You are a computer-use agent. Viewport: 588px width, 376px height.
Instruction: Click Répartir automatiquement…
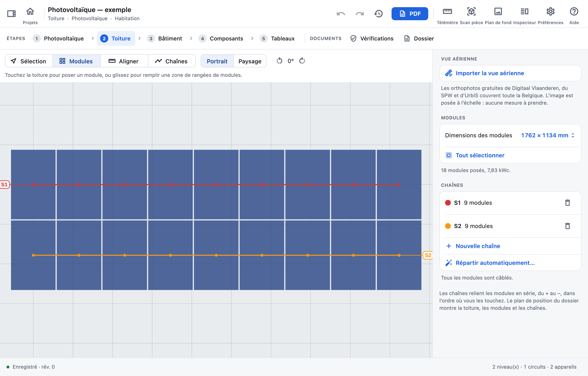[510, 263]
